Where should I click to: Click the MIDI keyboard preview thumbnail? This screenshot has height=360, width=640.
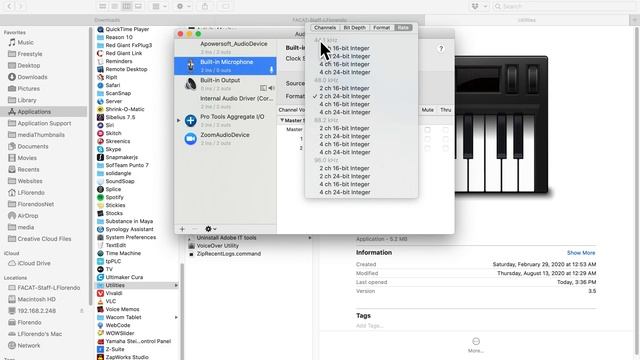[x=502, y=125]
